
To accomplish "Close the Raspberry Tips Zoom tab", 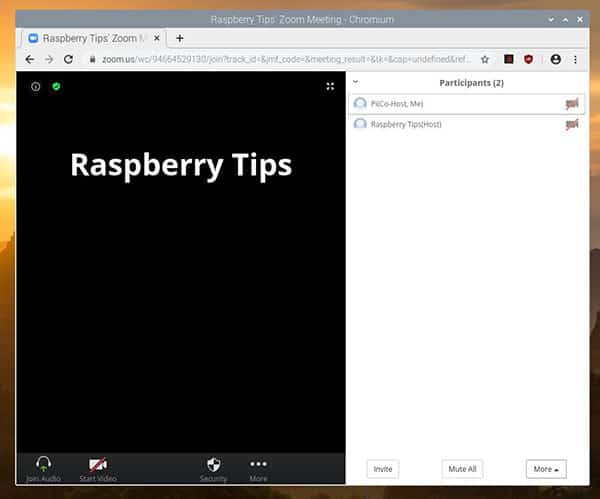I will coord(157,38).
